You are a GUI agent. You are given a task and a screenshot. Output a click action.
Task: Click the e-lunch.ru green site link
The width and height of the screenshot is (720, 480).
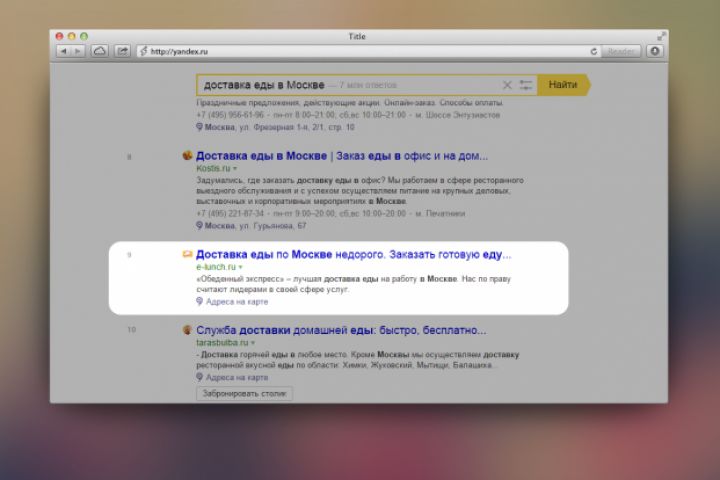[216, 267]
